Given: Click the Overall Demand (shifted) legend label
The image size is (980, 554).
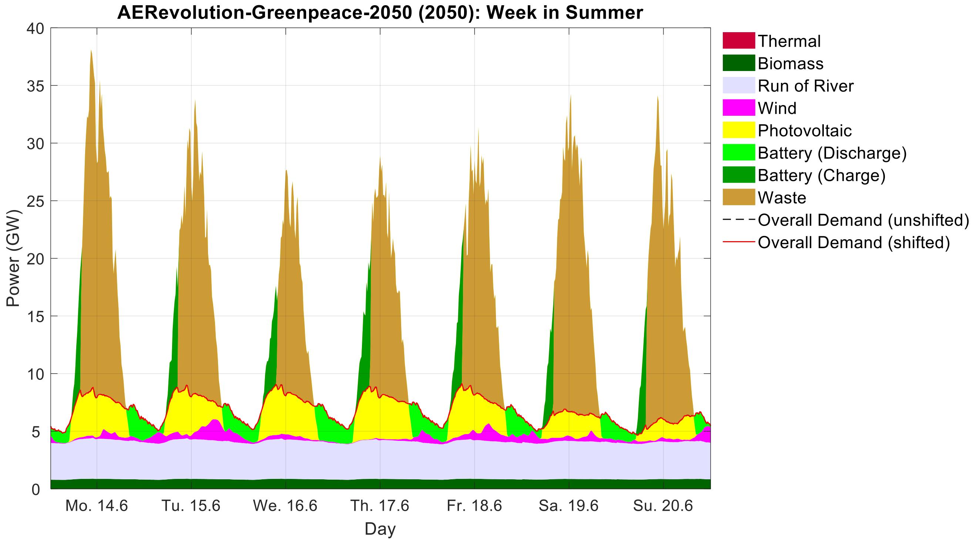Looking at the screenshot, I should click(x=853, y=242).
